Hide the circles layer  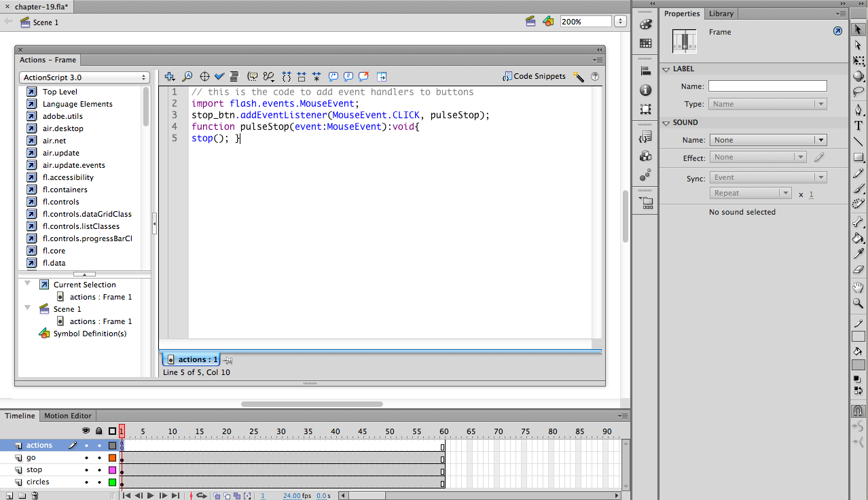[x=86, y=482]
